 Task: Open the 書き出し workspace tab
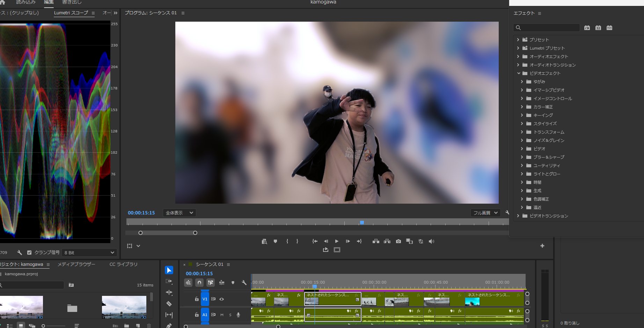click(x=72, y=2)
